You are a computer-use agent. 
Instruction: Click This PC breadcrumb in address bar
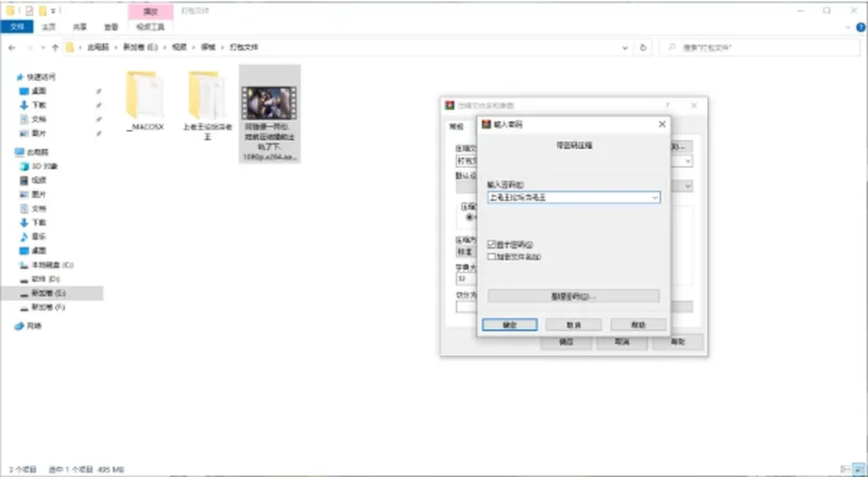tap(98, 48)
